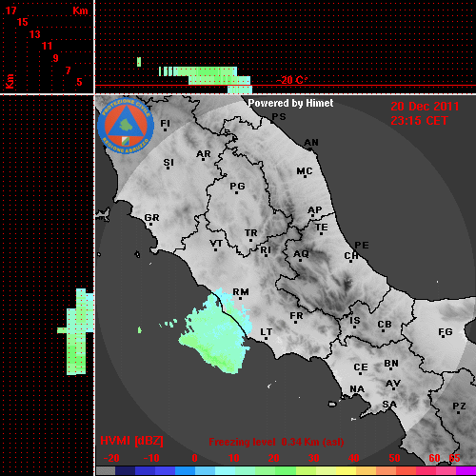Click the dBZ scale value 30
This screenshot has height=476, width=476.
pyautogui.click(x=313, y=458)
